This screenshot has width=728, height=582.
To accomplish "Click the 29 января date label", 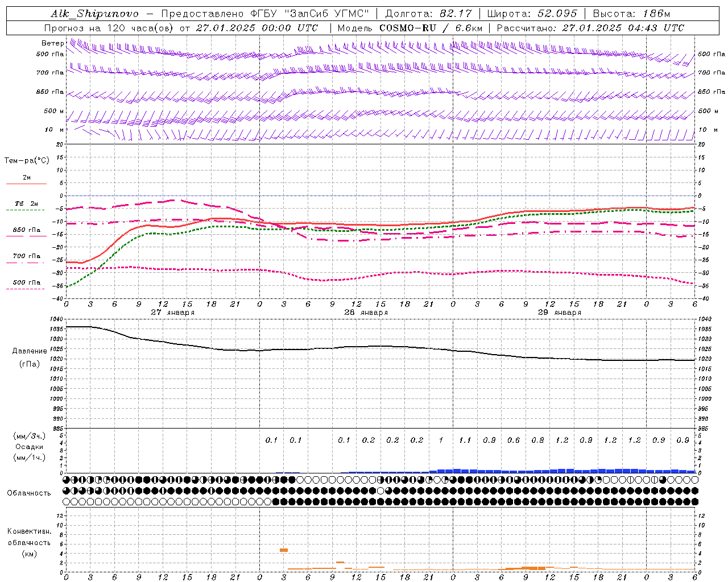I will coord(559,313).
